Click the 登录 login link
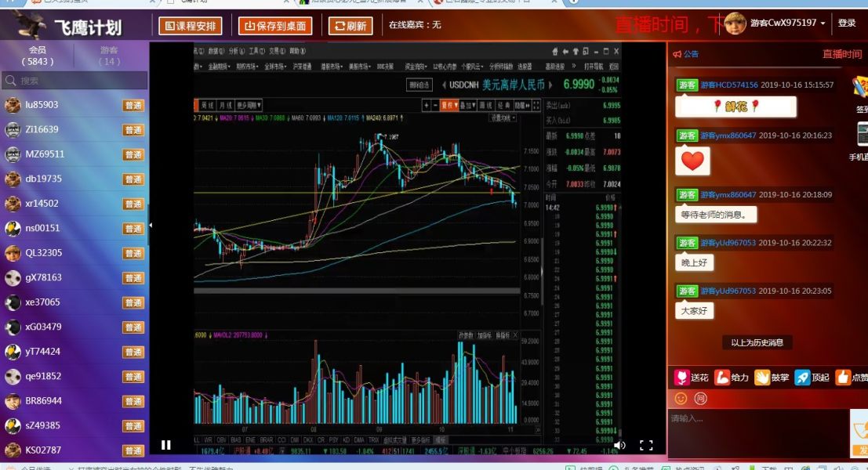The height and width of the screenshot is (470, 868). point(847,23)
